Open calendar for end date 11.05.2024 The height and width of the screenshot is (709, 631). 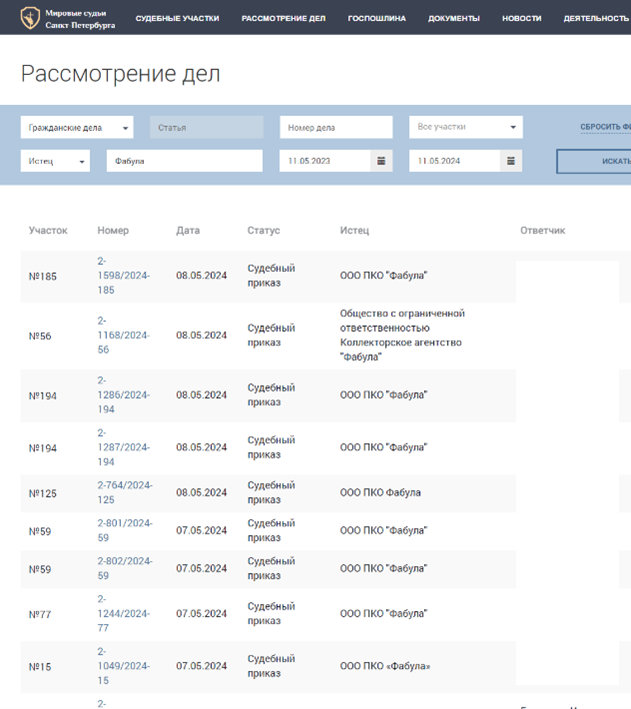510,161
